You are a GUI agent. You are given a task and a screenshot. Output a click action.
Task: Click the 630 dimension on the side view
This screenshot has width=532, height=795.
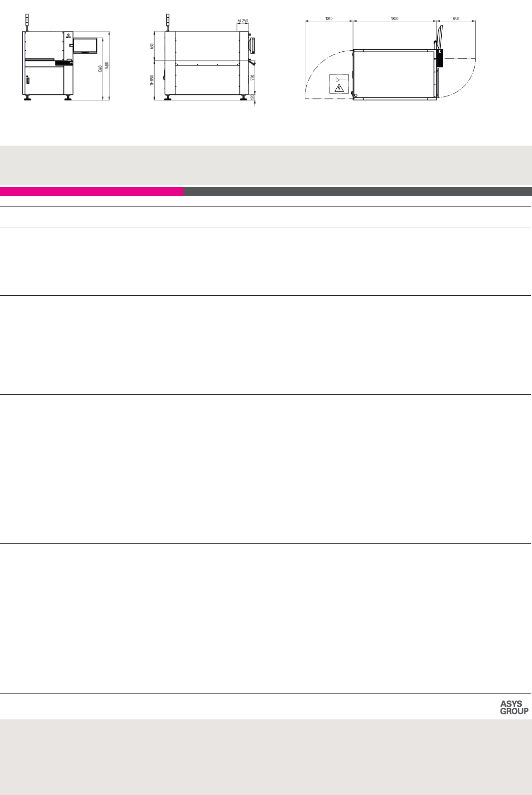152,46
